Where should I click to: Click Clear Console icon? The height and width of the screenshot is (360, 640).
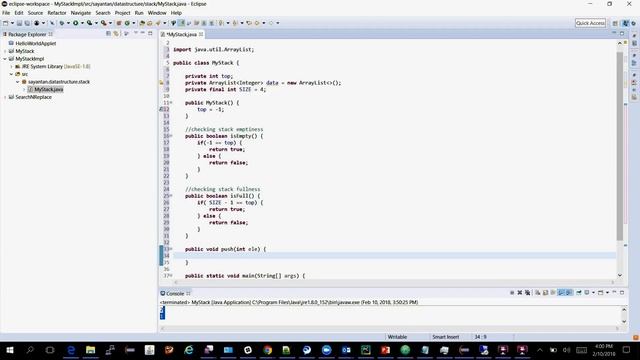point(538,293)
